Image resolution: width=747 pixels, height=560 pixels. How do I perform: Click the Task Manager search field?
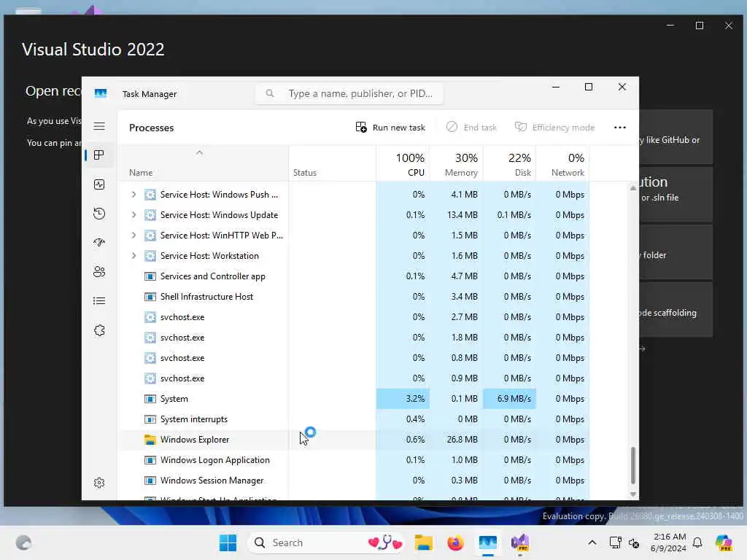[349, 93]
